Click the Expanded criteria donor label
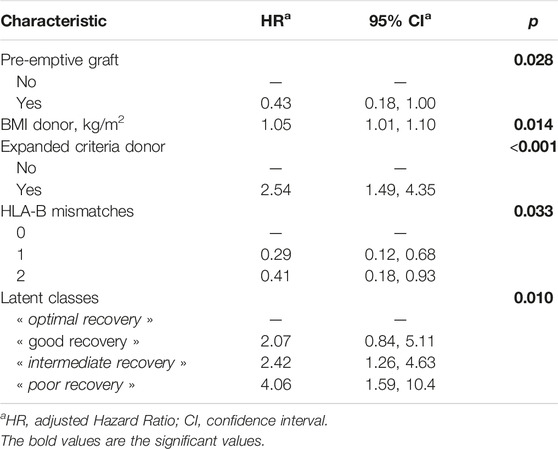 tap(83, 147)
